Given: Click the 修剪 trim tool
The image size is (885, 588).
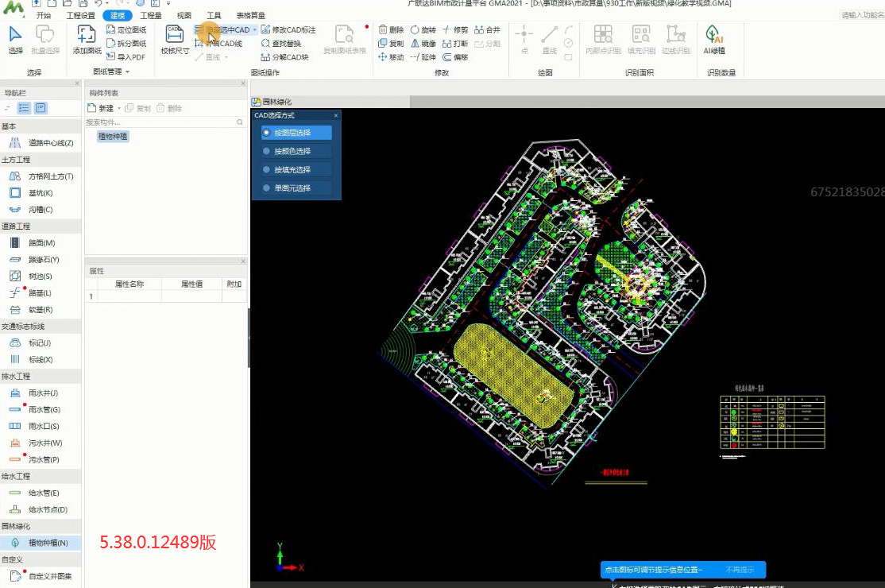Looking at the screenshot, I should pos(455,30).
